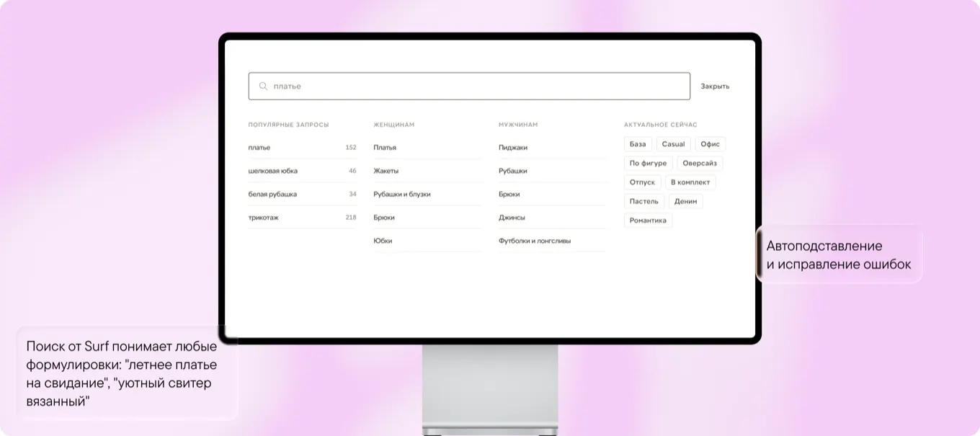Click the "Автоподставление и исправление ошибок" callout

tap(839, 255)
